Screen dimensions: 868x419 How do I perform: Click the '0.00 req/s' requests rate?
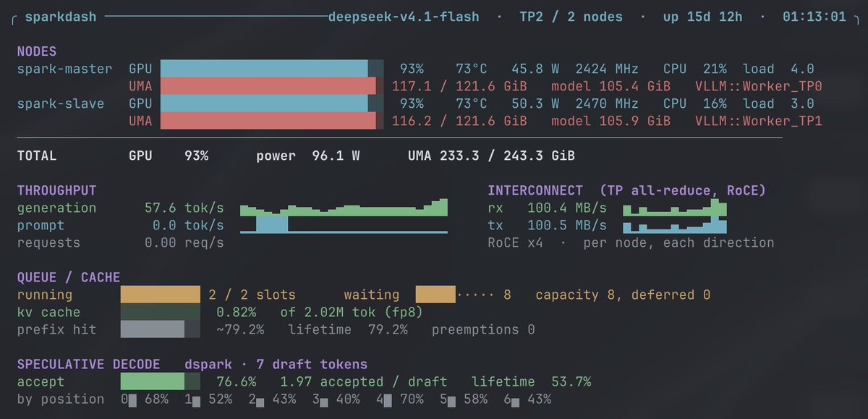point(184,242)
